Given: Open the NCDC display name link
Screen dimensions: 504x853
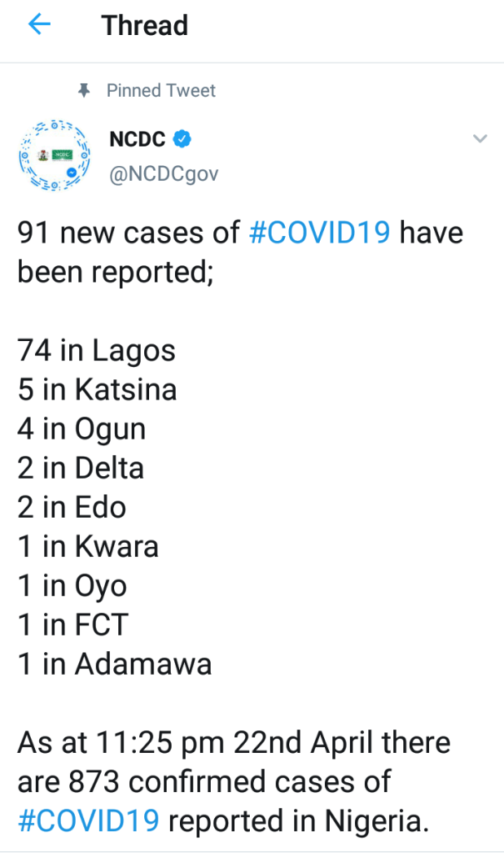Looking at the screenshot, I should pyautogui.click(x=137, y=140).
